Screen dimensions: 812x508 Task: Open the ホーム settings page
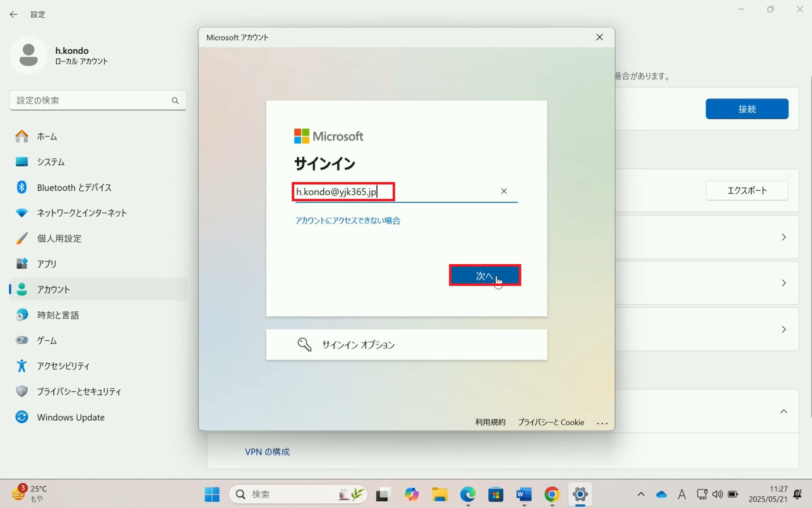point(98,136)
